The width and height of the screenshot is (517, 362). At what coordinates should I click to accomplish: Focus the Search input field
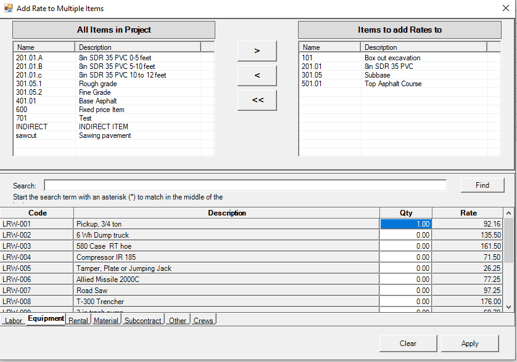click(x=245, y=185)
